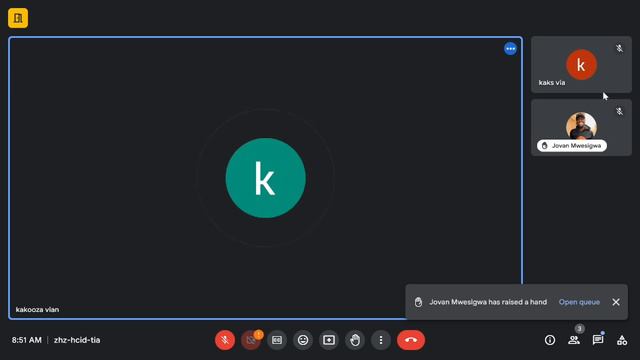Viewport: 640px width, 360px height.
Task: Click the meeting code zhz-hcid-tia
Action: (77, 340)
